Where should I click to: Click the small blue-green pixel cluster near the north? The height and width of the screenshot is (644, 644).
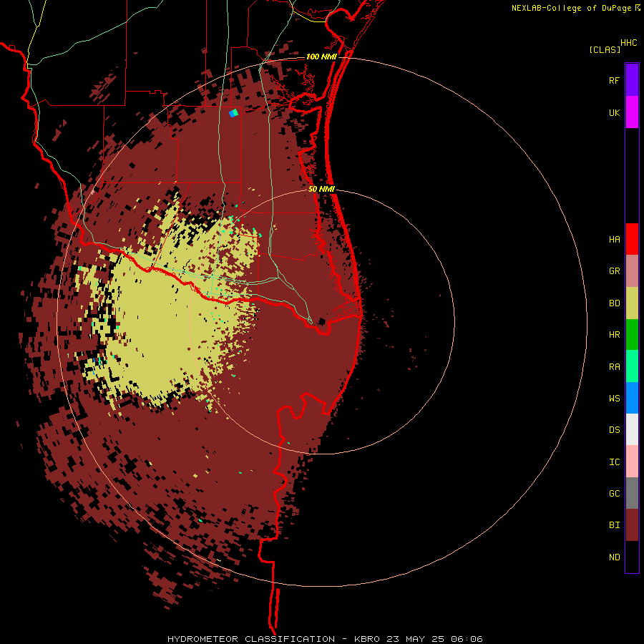(234, 112)
